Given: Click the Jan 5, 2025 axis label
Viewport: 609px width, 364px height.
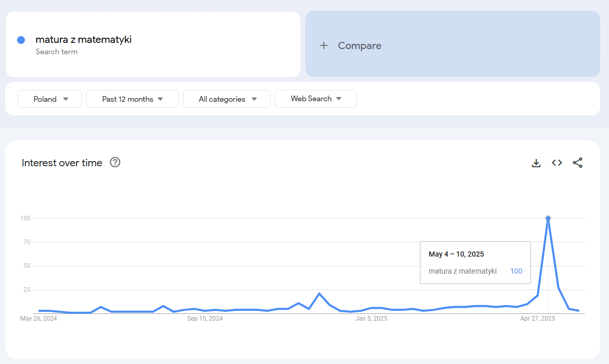Looking at the screenshot, I should (x=371, y=319).
